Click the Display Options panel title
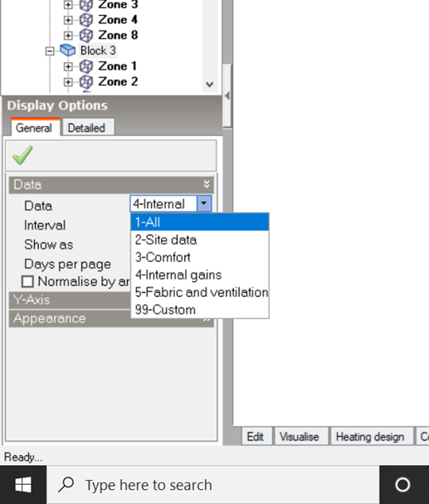 (x=57, y=105)
